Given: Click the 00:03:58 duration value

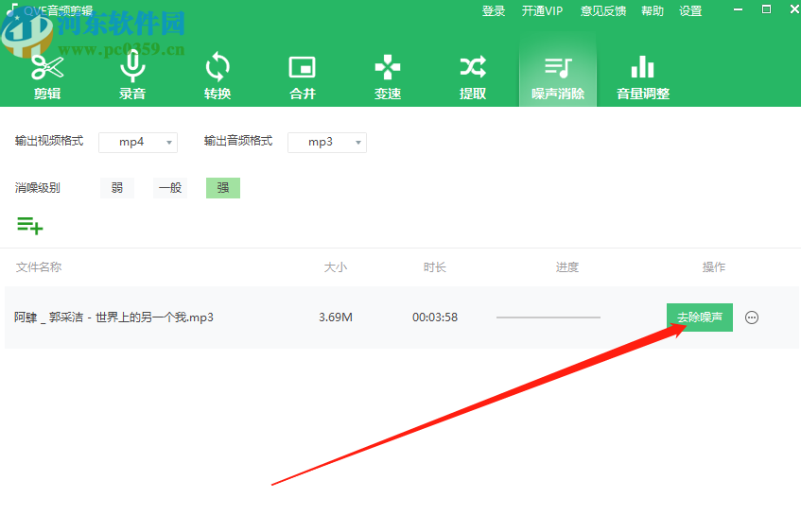Looking at the screenshot, I should click(435, 317).
